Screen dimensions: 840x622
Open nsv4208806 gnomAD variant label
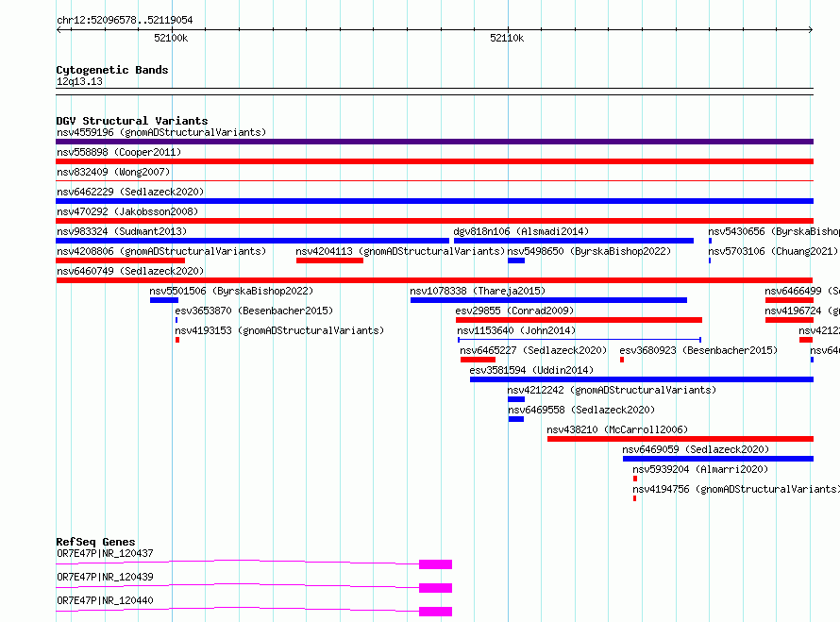point(161,251)
